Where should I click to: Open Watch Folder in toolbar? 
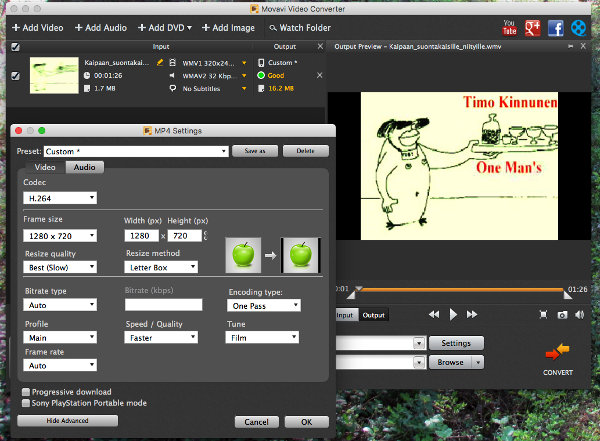pos(300,28)
